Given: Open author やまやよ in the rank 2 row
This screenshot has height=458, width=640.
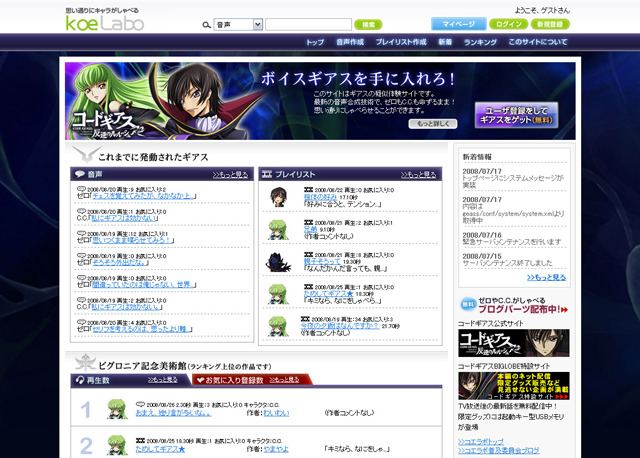Looking at the screenshot, I should point(276,449).
